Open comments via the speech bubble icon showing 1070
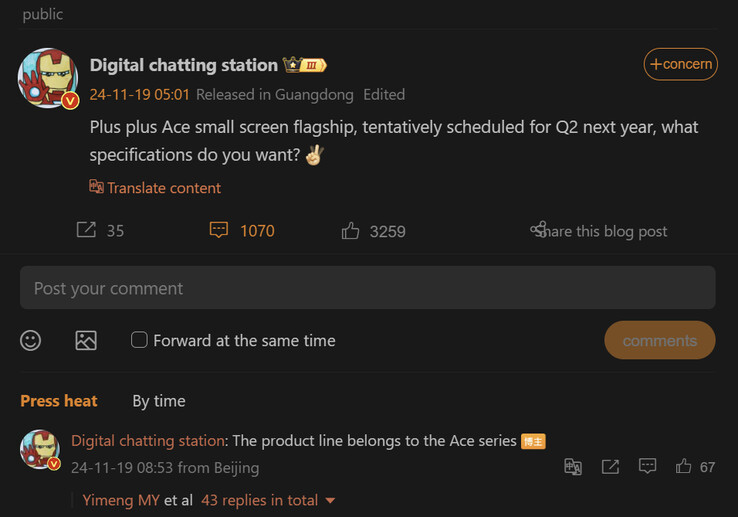The height and width of the screenshot is (517, 738). click(x=219, y=231)
